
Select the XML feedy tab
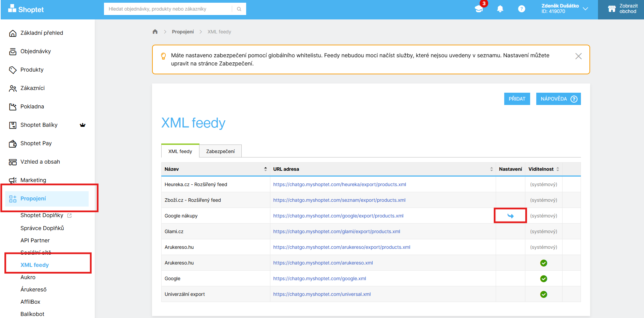(x=180, y=151)
